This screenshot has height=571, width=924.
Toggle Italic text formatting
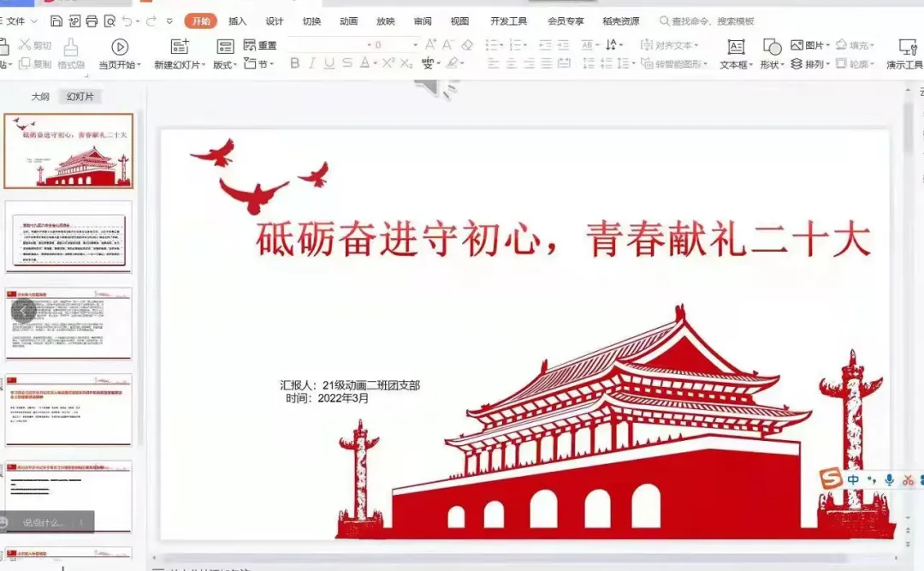click(312, 63)
